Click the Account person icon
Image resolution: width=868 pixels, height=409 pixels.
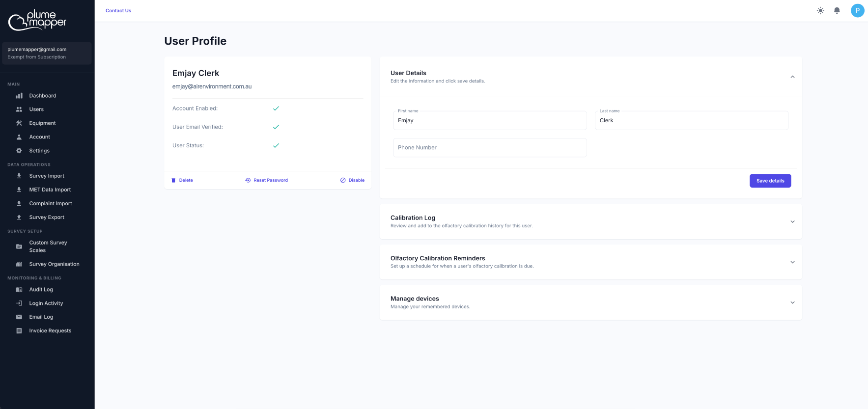click(x=19, y=137)
